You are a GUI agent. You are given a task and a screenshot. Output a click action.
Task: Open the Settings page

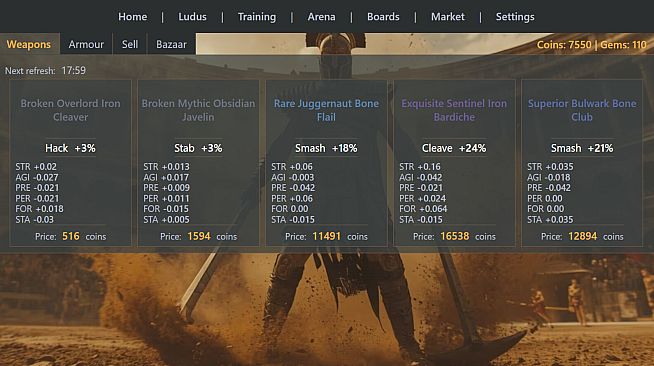(x=515, y=17)
